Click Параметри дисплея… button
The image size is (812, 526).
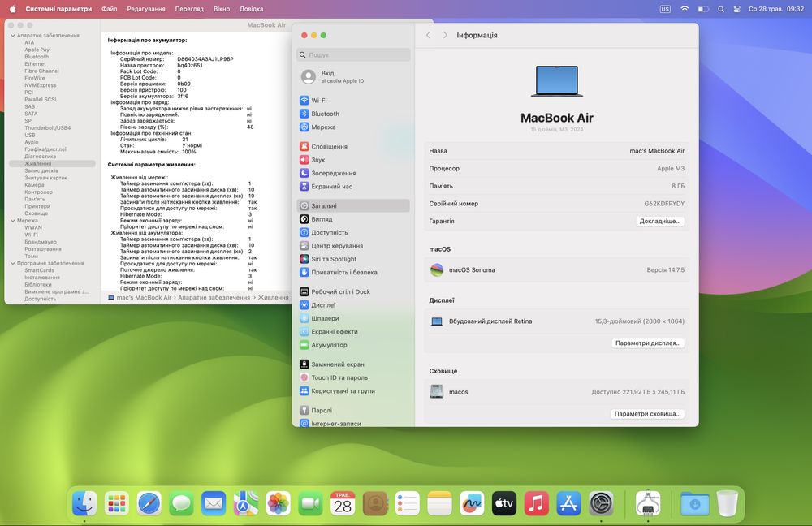[648, 343]
